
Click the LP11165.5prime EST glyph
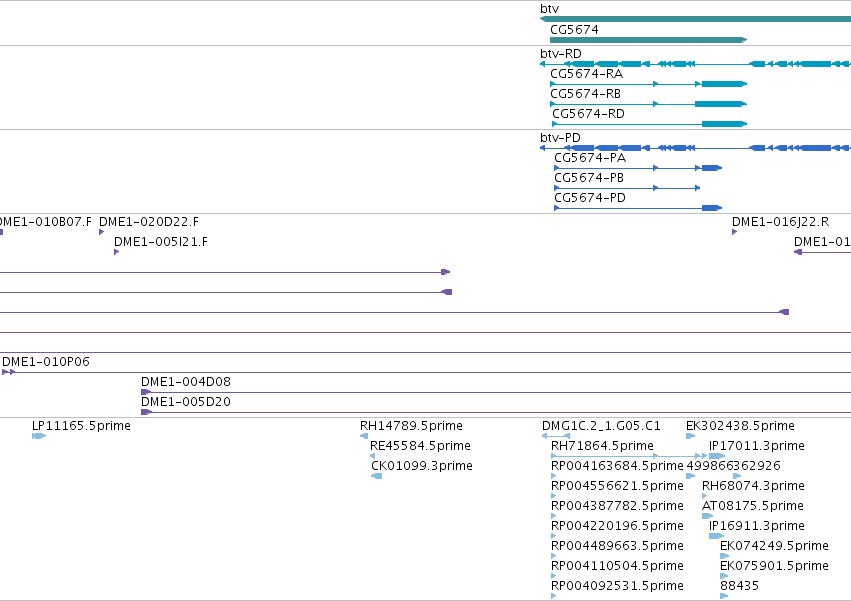39,436
